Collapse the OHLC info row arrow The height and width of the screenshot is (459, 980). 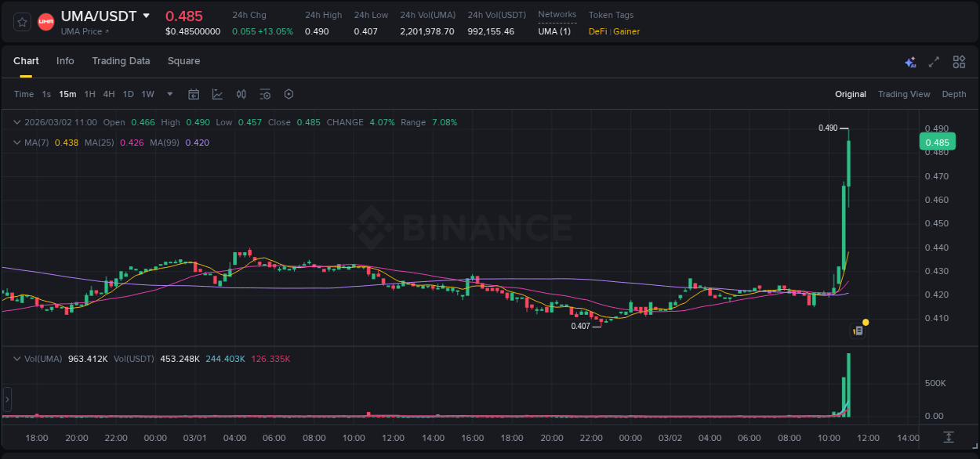coord(16,122)
